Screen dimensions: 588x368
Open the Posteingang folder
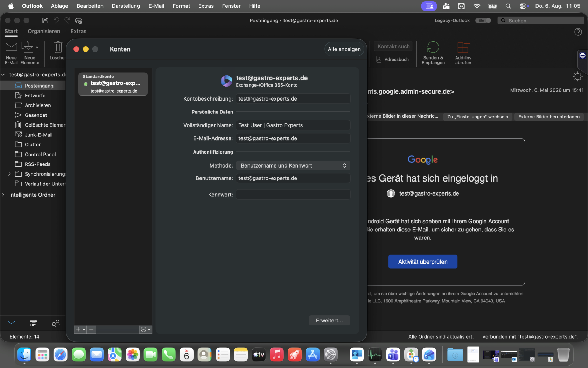[33, 86]
